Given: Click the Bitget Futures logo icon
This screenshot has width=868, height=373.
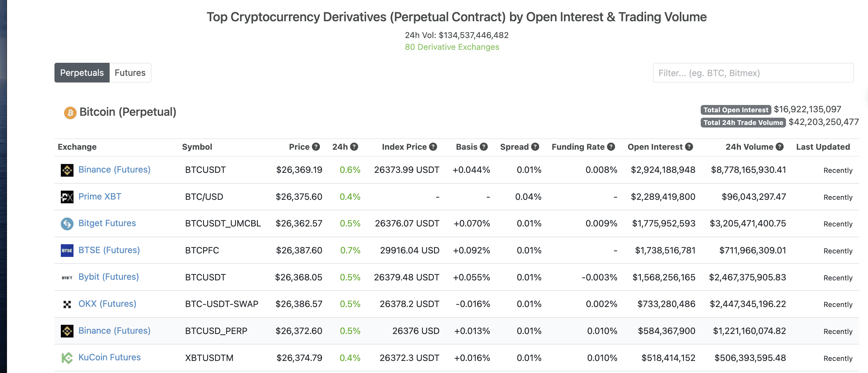Looking at the screenshot, I should click(67, 224).
